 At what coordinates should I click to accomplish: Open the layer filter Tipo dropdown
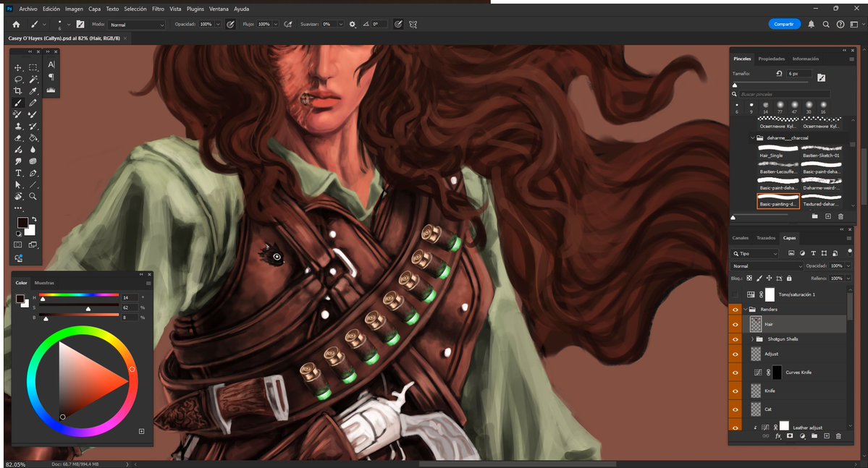tap(755, 253)
